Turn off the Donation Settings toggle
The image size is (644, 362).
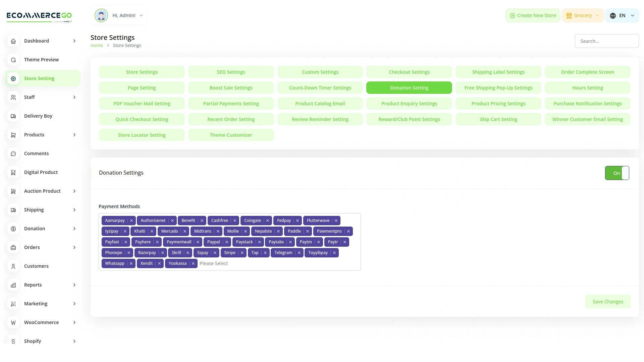617,173
